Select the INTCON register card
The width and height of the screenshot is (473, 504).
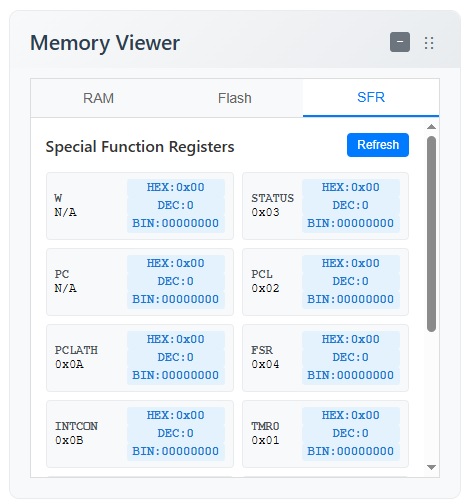(x=140, y=434)
